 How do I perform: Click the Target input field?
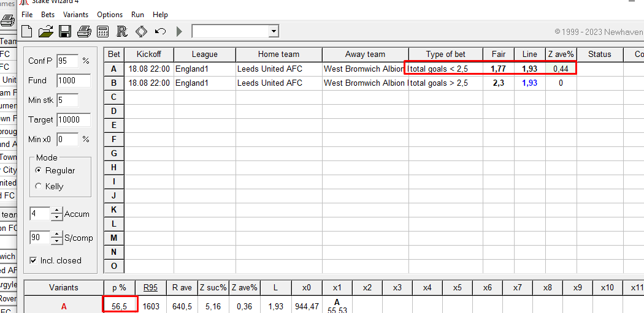[74, 120]
